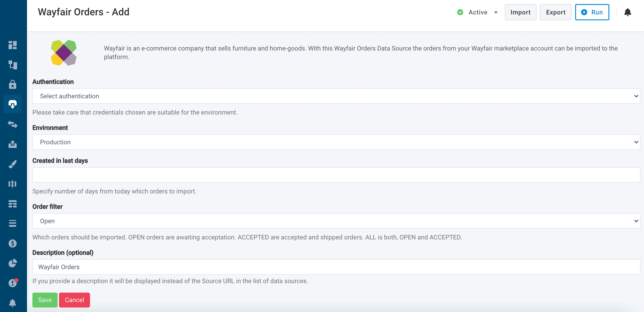The image size is (644, 312).
Task: Expand the Order filter dropdown
Action: point(336,221)
